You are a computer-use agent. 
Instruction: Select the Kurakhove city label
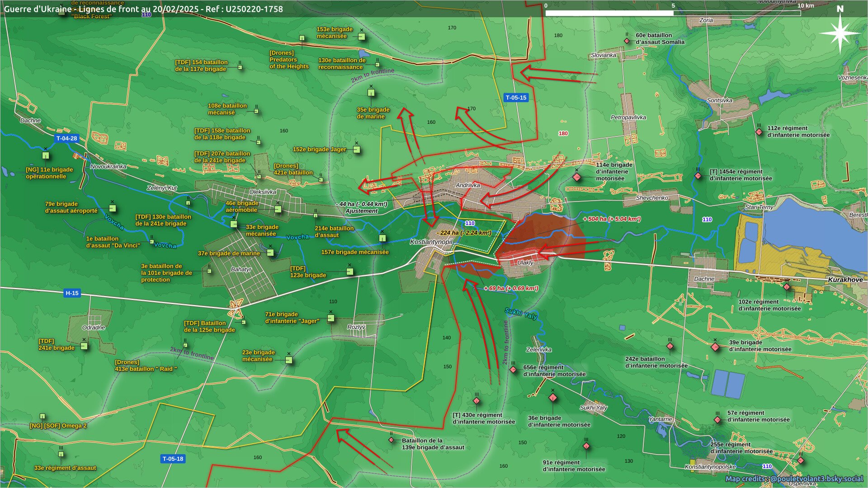click(x=845, y=280)
